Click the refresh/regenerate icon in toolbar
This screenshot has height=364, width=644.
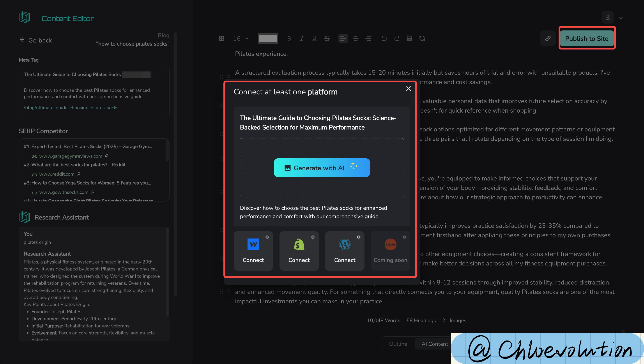click(x=422, y=39)
